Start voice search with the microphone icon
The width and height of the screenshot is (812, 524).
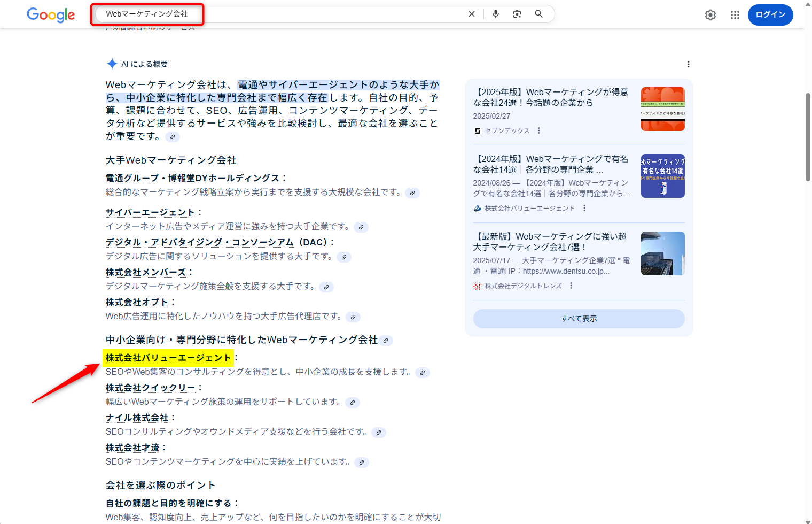coord(495,13)
